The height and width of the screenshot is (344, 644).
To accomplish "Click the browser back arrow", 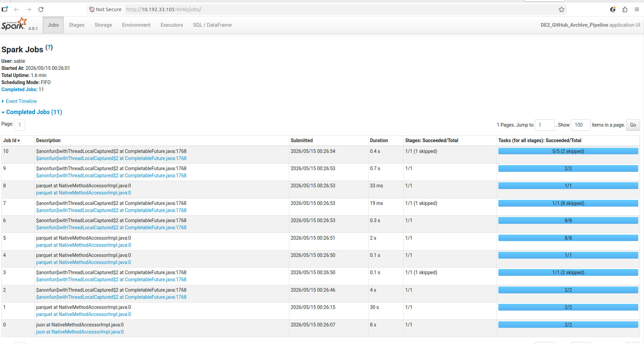I will point(17,9).
